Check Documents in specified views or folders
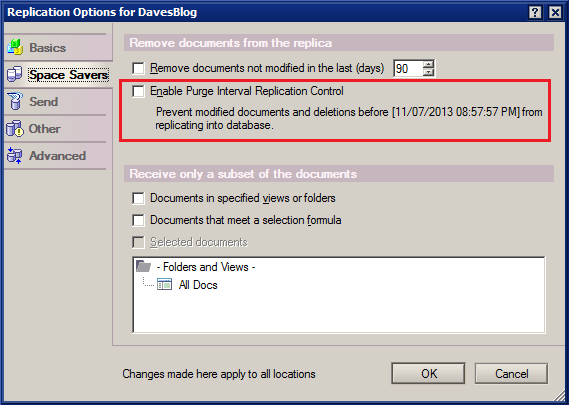Screen dimensions: 569x405 [138, 198]
